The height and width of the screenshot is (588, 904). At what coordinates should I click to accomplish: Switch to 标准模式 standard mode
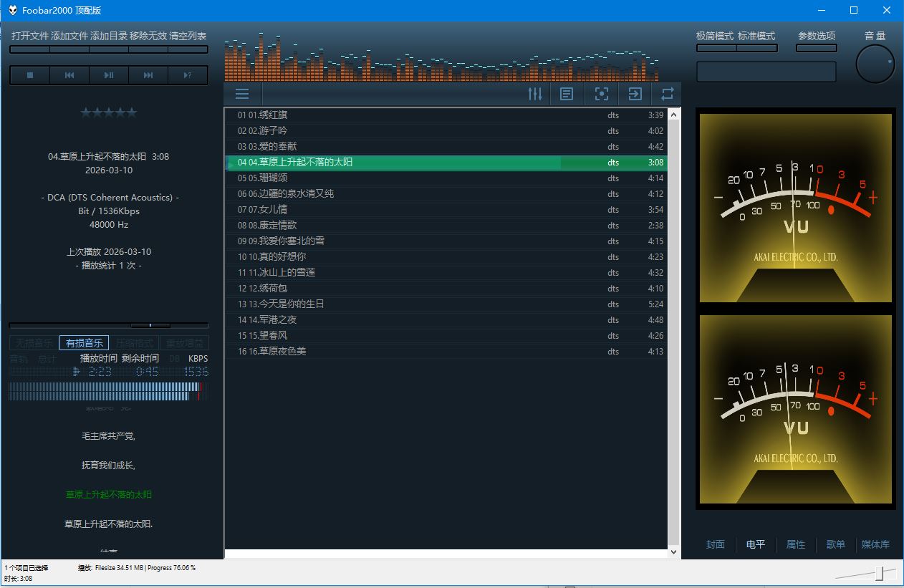[x=756, y=36]
